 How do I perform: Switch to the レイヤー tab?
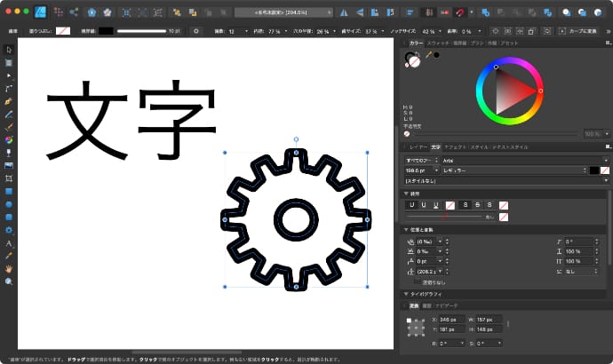(x=418, y=146)
